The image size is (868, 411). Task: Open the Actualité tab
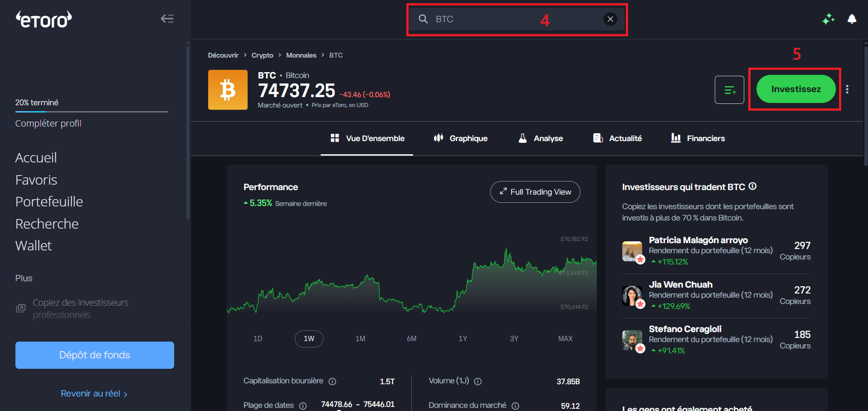pyautogui.click(x=617, y=138)
